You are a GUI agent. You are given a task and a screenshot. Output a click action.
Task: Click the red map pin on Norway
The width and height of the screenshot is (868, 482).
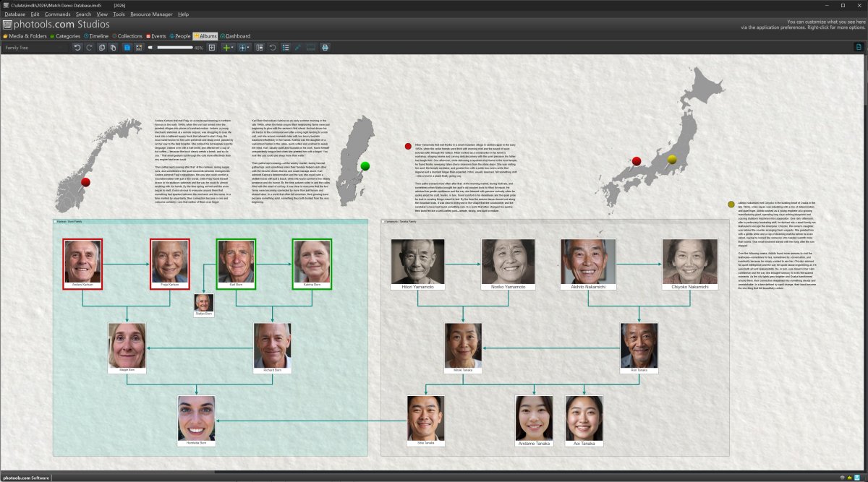coord(87,183)
